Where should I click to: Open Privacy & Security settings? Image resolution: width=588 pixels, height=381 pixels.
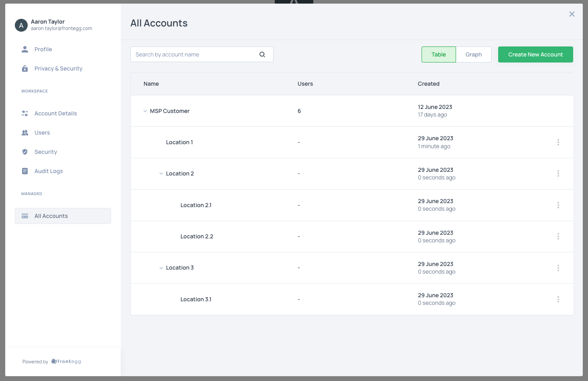tap(58, 69)
